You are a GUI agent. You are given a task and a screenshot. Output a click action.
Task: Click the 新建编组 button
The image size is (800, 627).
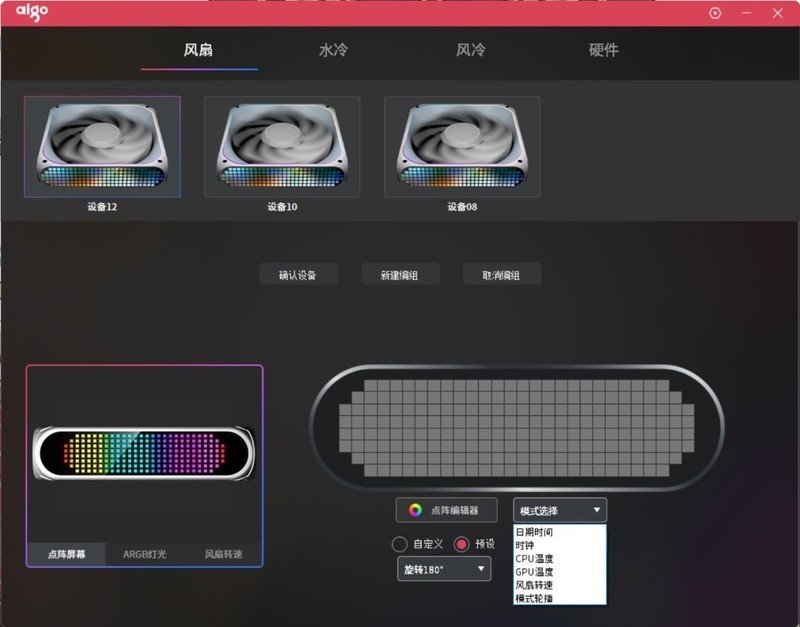click(x=400, y=273)
